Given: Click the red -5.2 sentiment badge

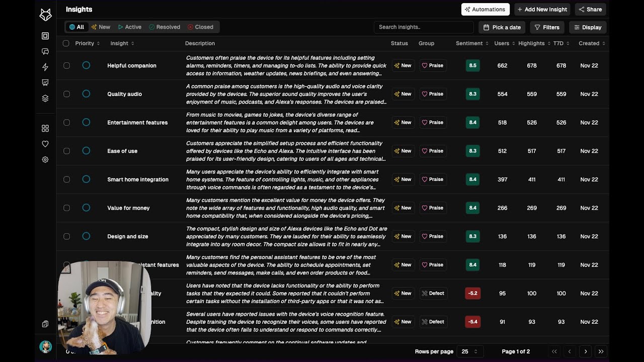Looking at the screenshot, I should coord(472,293).
